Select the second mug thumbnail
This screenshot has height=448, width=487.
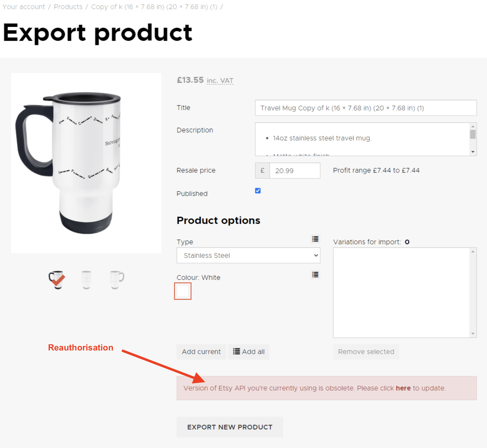click(x=86, y=280)
